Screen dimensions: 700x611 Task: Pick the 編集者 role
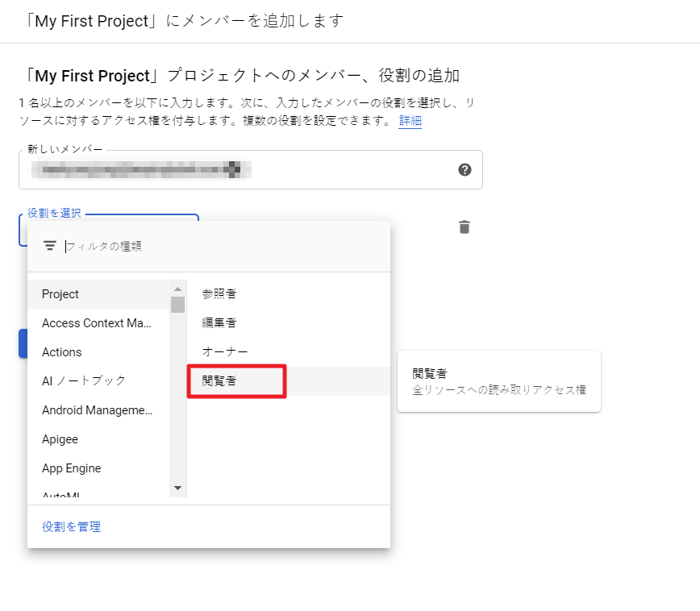[x=219, y=323]
